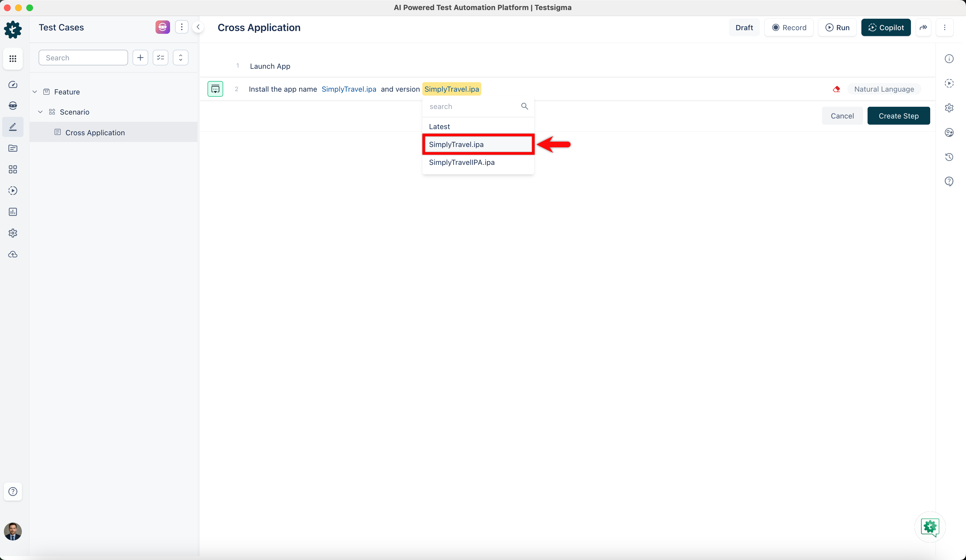Click the Draft status button

(x=744, y=28)
